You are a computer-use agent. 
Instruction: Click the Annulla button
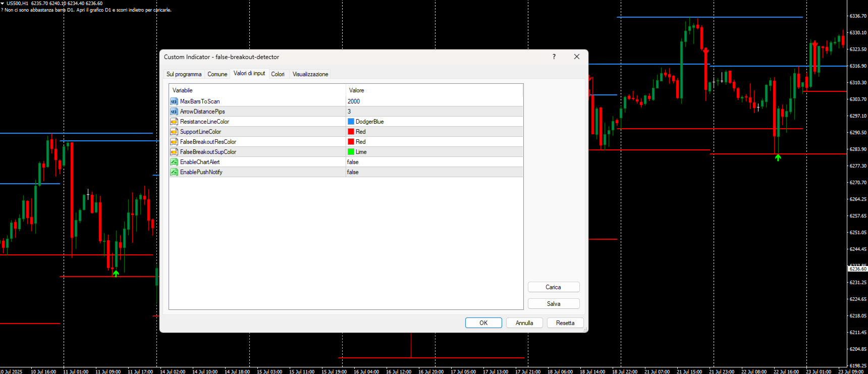524,323
